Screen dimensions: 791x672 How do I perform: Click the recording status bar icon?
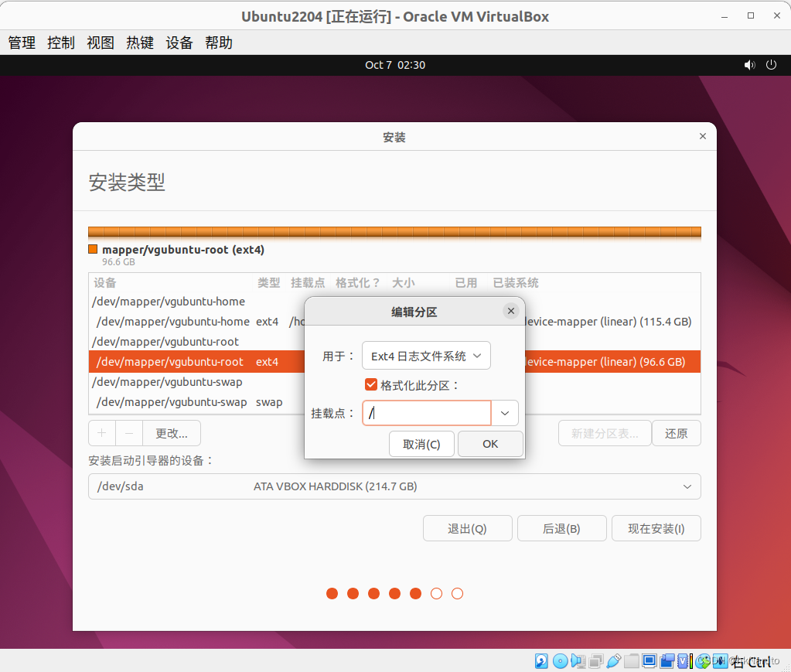667,661
